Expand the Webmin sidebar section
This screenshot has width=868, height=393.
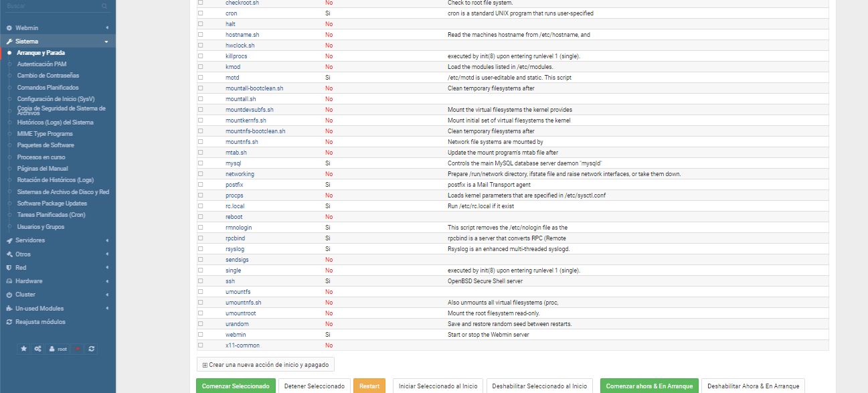point(107,28)
